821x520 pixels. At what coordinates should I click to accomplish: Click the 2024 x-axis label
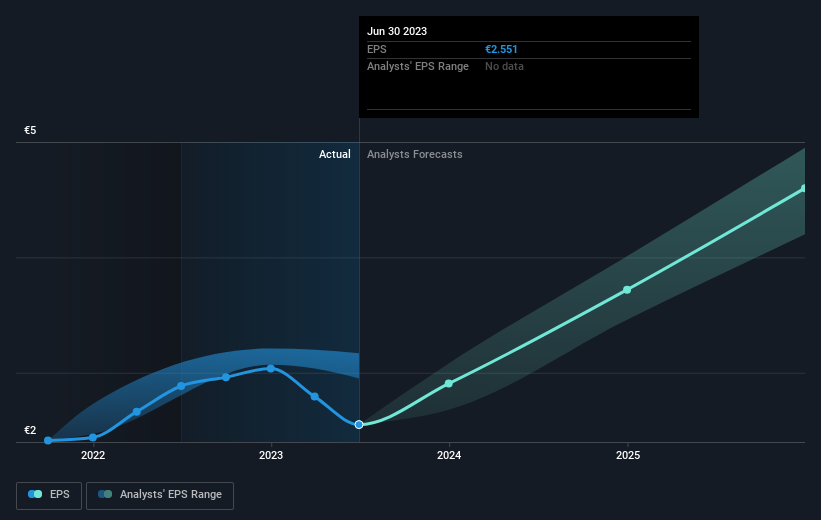449,455
